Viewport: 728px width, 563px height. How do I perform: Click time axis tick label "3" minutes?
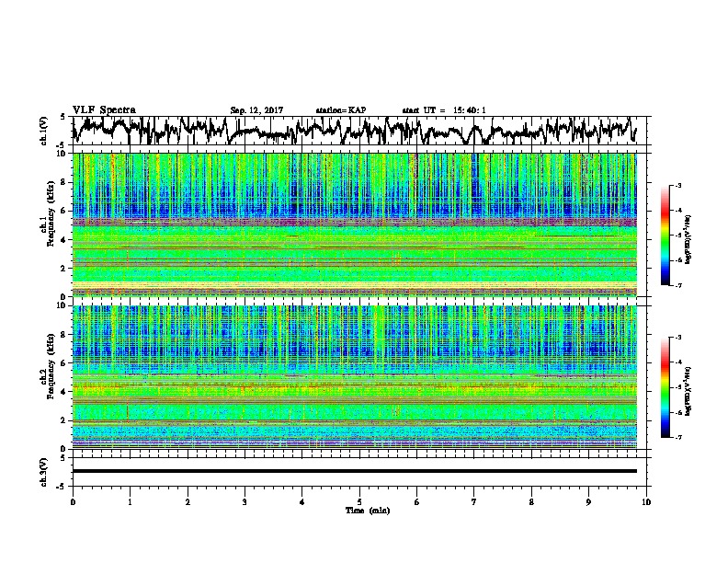[x=245, y=502]
